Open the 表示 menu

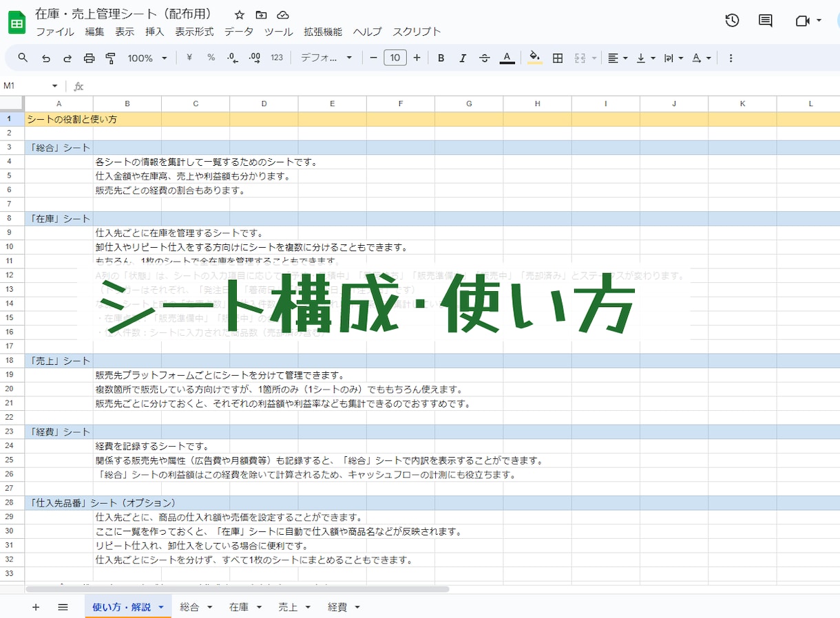[125, 32]
